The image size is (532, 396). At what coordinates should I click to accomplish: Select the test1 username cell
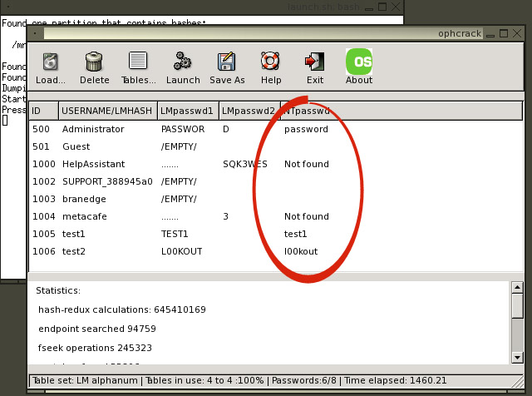(74, 234)
